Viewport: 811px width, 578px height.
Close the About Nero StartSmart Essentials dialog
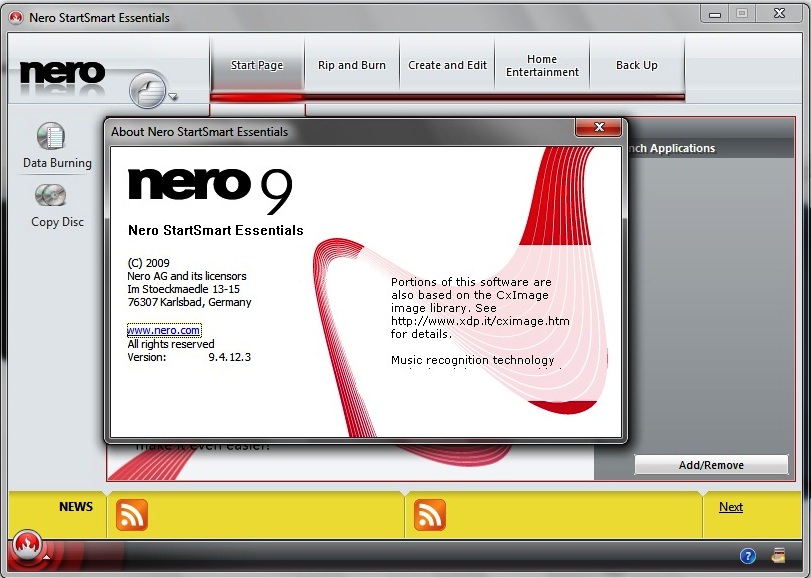[x=598, y=127]
